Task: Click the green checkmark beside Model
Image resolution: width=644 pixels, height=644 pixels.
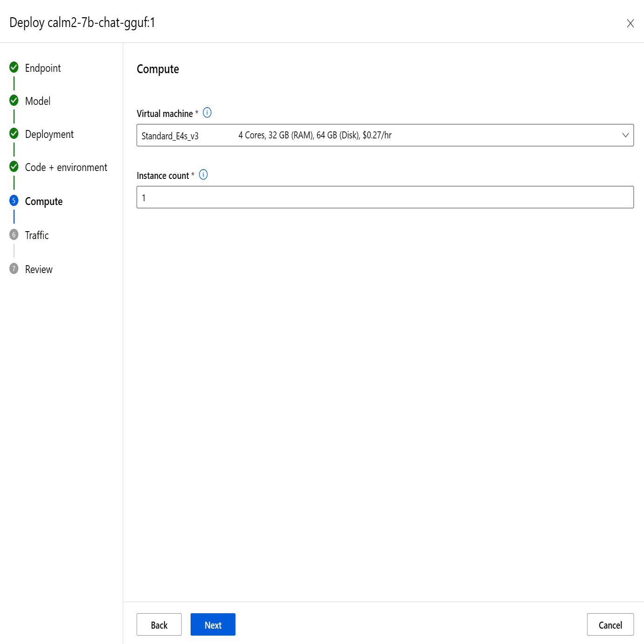Action: click(x=14, y=100)
